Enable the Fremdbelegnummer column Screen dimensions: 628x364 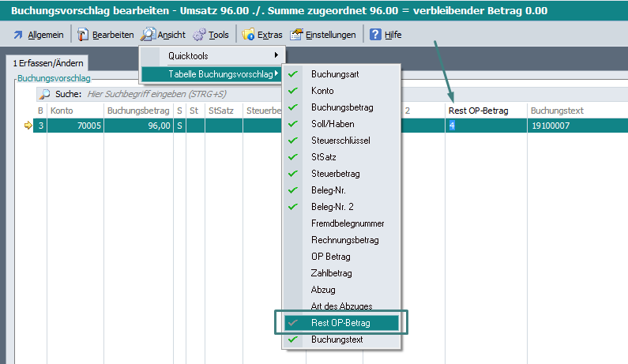348,223
